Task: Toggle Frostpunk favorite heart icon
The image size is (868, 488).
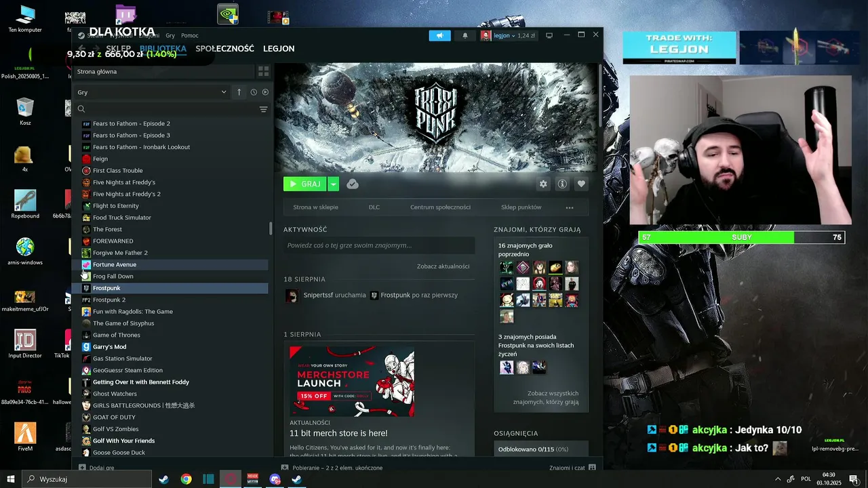Action: coord(581,184)
